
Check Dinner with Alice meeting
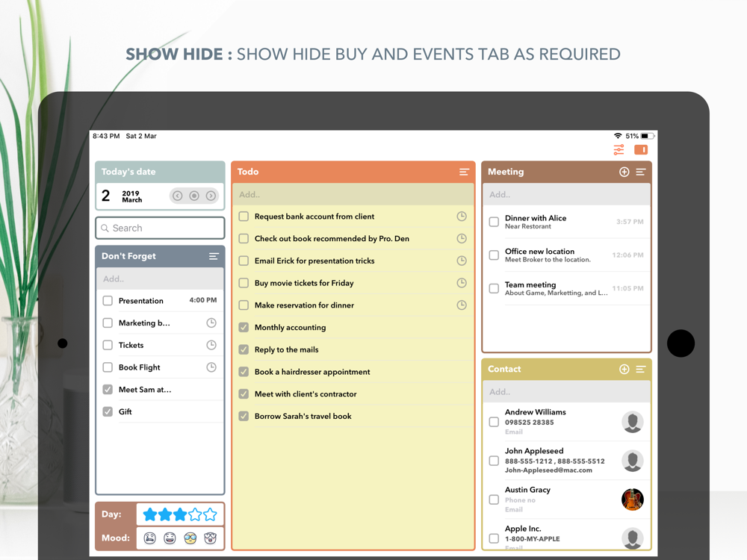click(494, 222)
